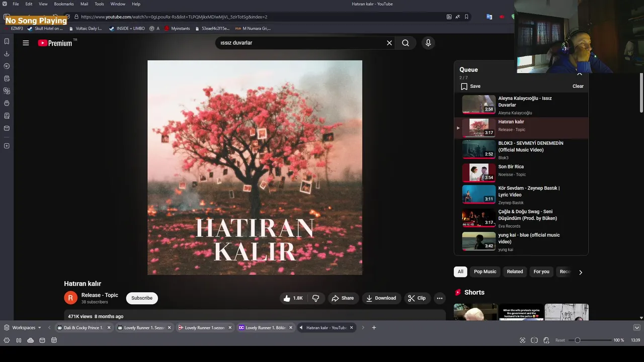Open the Window menu
This screenshot has height=362, width=644.
point(118,4)
